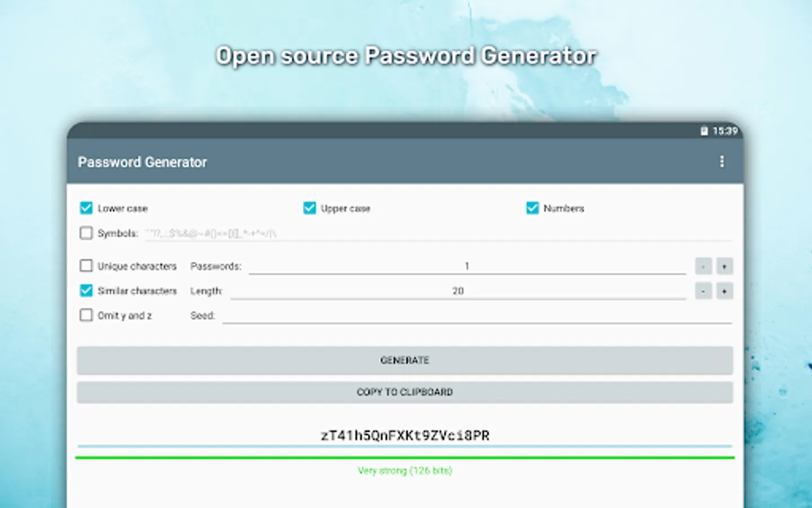
Task: Click the battery icon in the status bar
Action: click(x=704, y=132)
